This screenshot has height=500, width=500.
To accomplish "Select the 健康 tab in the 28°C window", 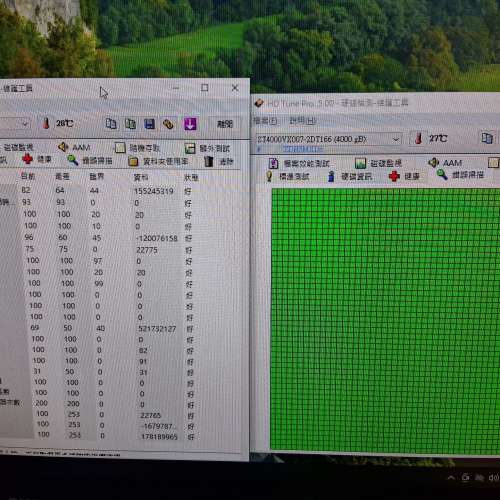I will 37,159.
